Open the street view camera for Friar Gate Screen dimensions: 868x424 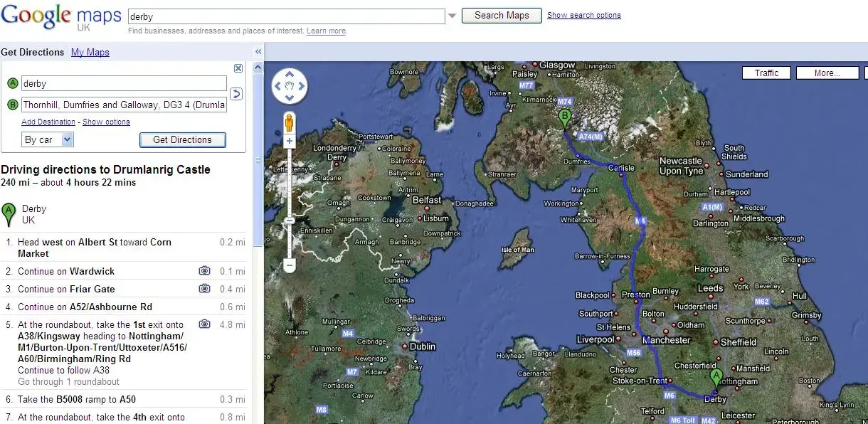coord(204,289)
